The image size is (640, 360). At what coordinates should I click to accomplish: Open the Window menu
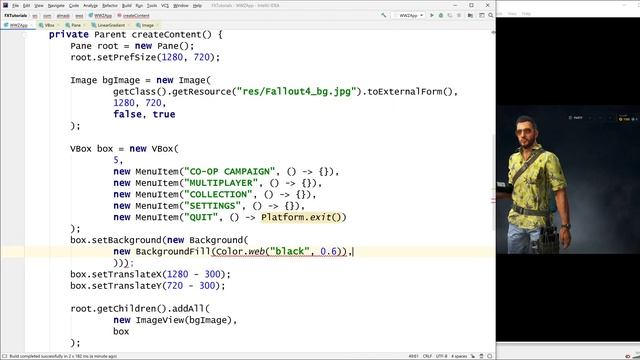click(x=181, y=6)
